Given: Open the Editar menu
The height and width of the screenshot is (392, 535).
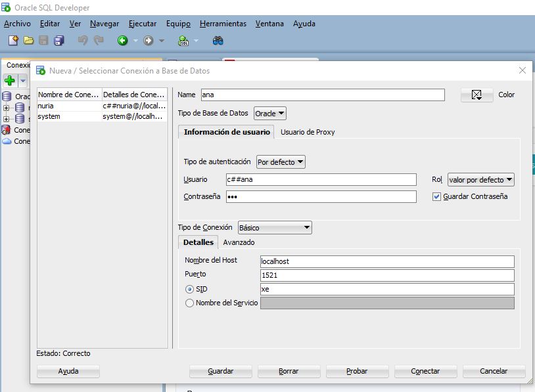Looking at the screenshot, I should tap(50, 24).
